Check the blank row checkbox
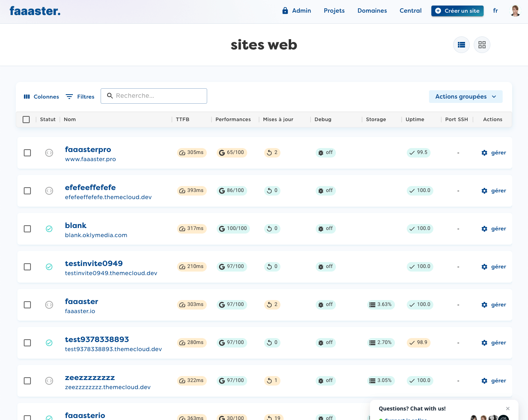 point(27,229)
